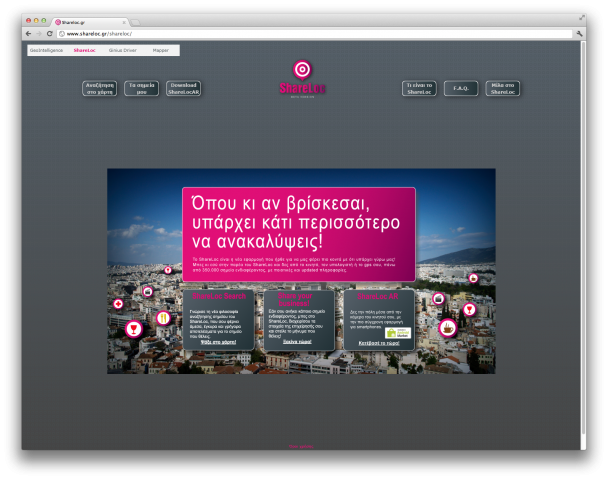The height and width of the screenshot is (480, 608).
Task: Open the Τι είναι το ShareLoc button
Action: (419, 88)
